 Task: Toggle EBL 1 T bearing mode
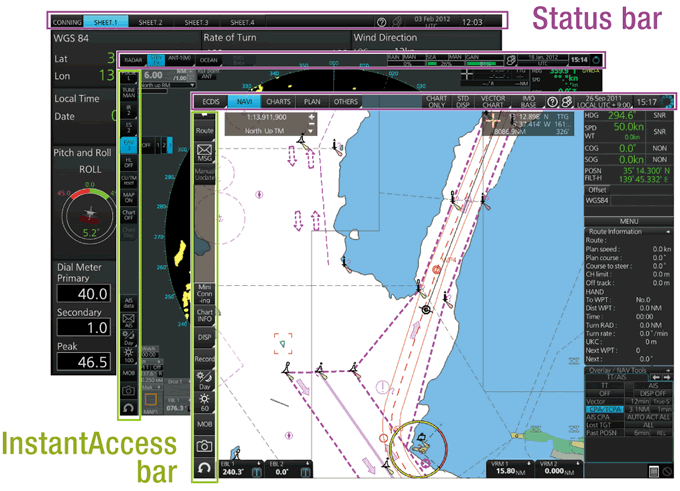point(256,472)
